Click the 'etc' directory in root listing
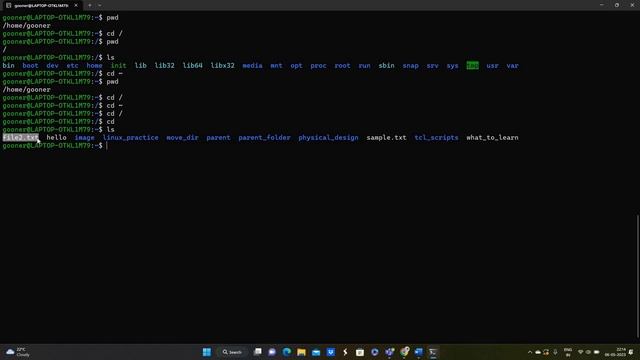Screen dimensions: 640x360 72,66
